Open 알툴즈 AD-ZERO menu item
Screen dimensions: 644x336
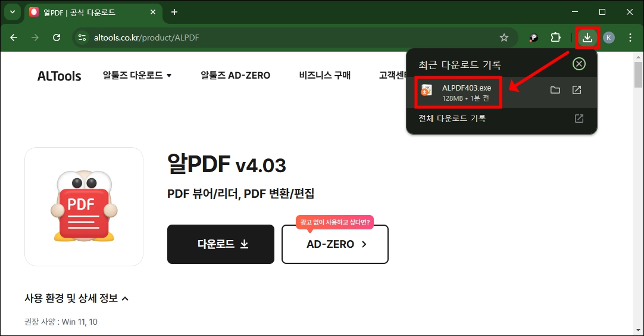pyautogui.click(x=235, y=75)
